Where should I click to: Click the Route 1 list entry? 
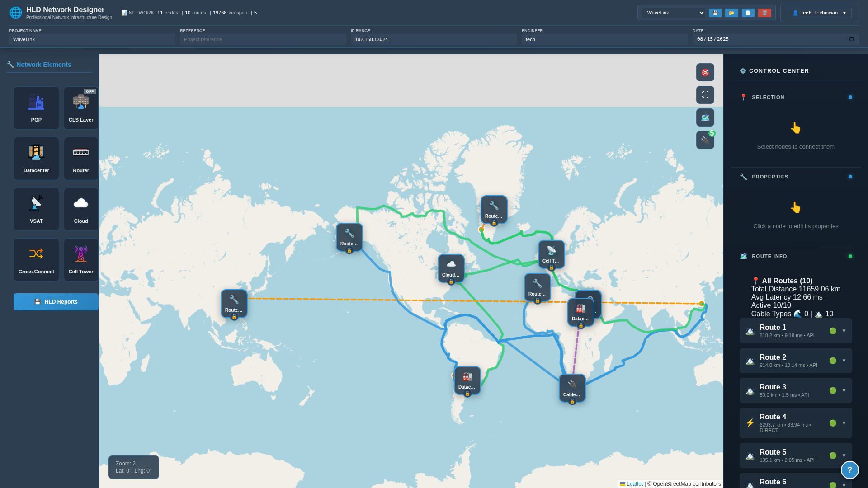coord(796,331)
